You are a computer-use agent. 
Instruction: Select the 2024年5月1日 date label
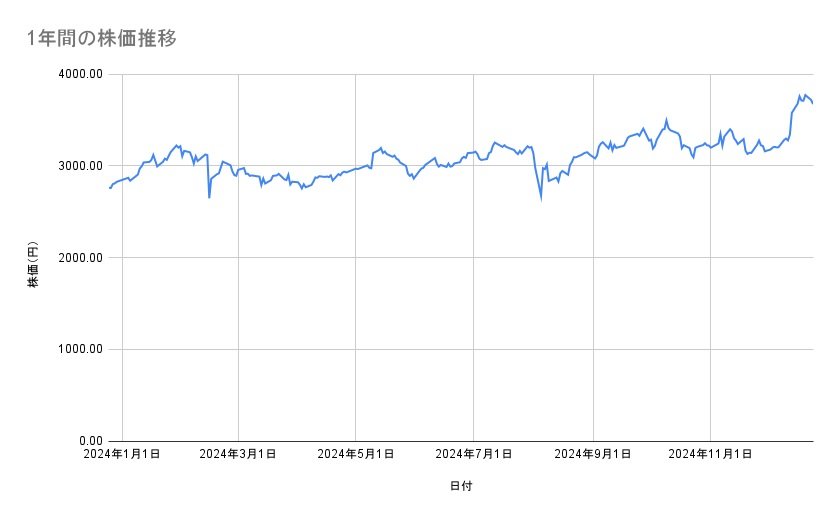[356, 454]
